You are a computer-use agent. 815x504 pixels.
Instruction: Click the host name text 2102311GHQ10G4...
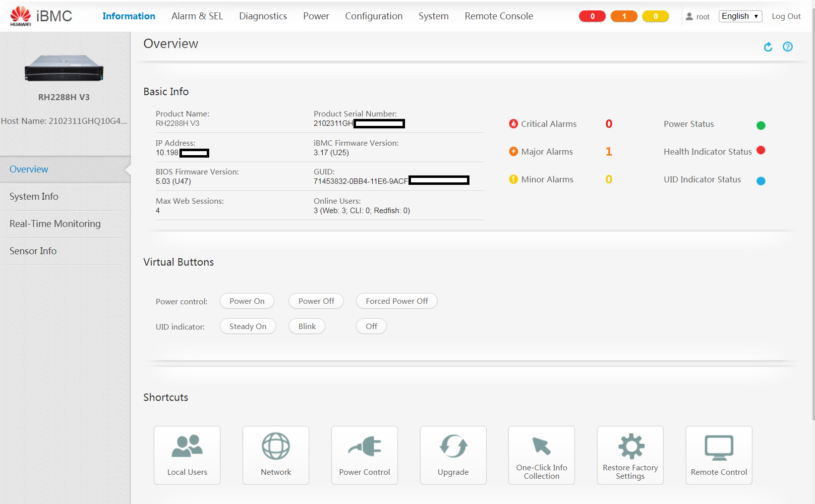point(88,121)
